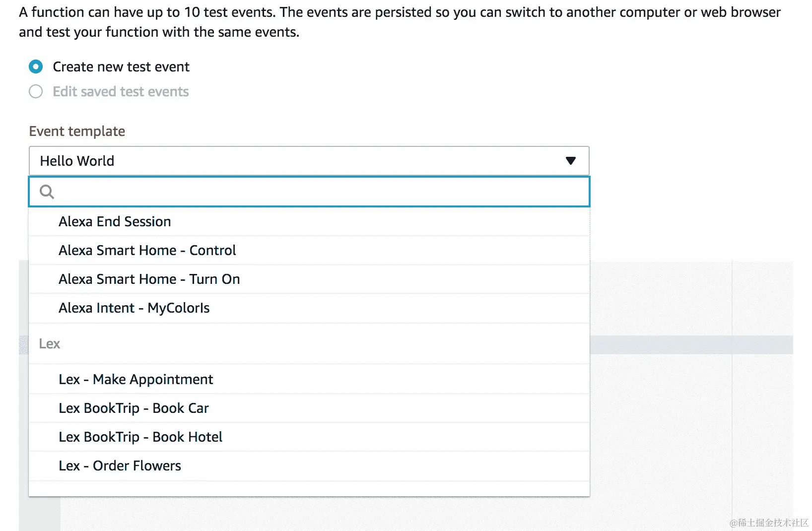Choose Alexa Smart Home - Control template
The width and height of the screenshot is (812, 531).
(147, 250)
